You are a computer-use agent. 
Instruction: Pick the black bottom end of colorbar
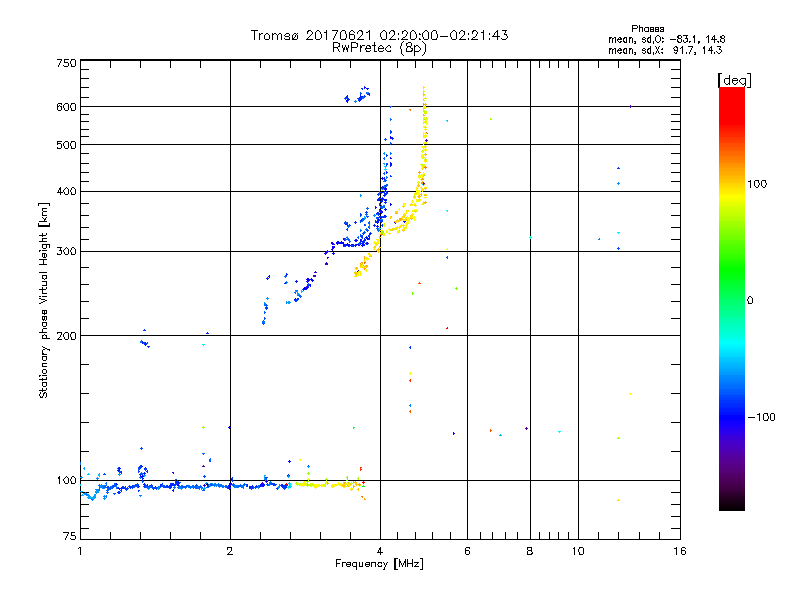click(x=731, y=506)
